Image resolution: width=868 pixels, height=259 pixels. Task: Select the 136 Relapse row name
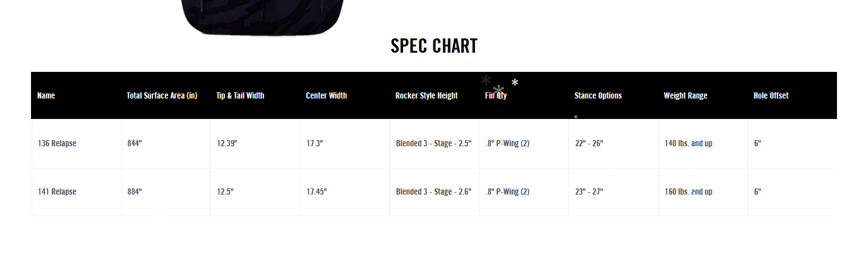pos(57,143)
